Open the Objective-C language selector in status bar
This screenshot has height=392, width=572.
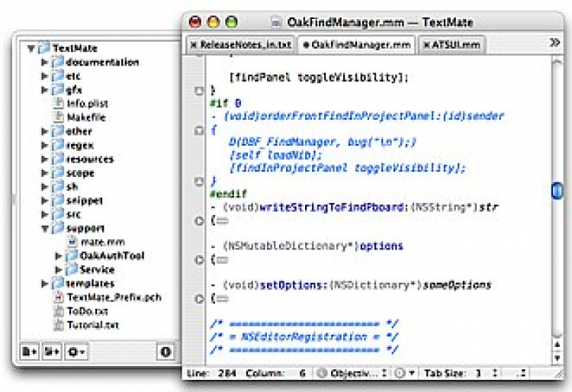352,373
